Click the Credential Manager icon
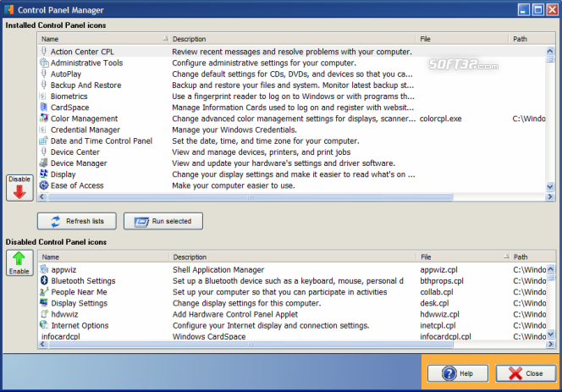Viewport: 562px width, 392px height. [x=44, y=130]
